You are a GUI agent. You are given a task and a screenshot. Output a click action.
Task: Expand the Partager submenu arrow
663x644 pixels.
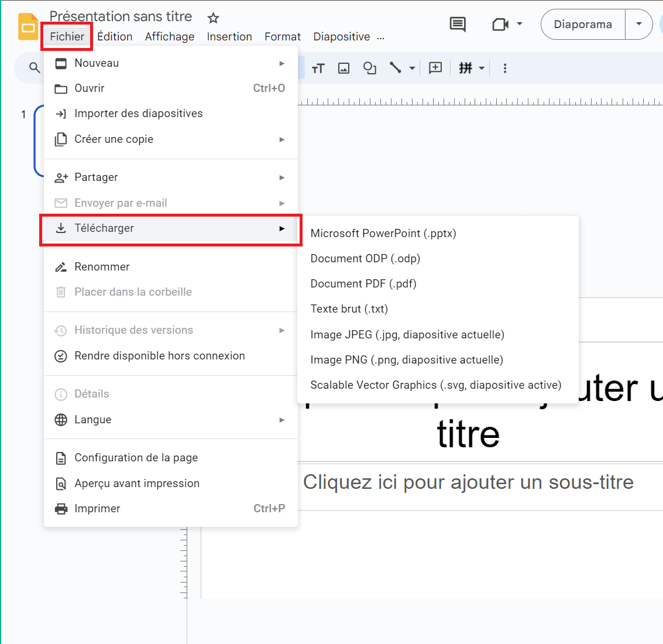[282, 178]
